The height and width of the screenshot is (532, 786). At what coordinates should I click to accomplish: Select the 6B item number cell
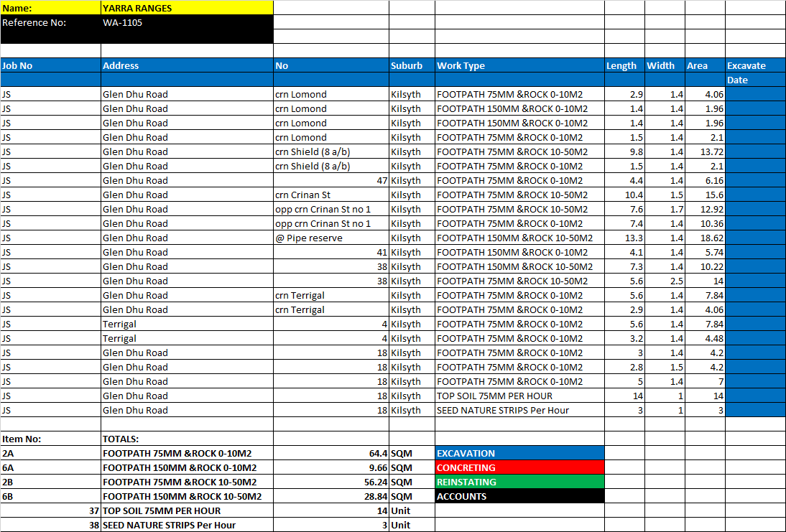pos(50,496)
